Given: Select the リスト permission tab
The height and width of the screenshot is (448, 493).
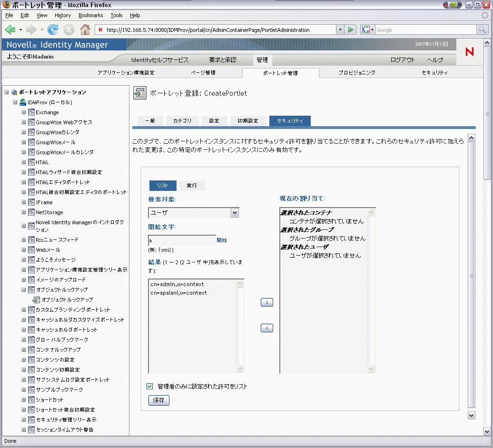Looking at the screenshot, I should (x=163, y=186).
